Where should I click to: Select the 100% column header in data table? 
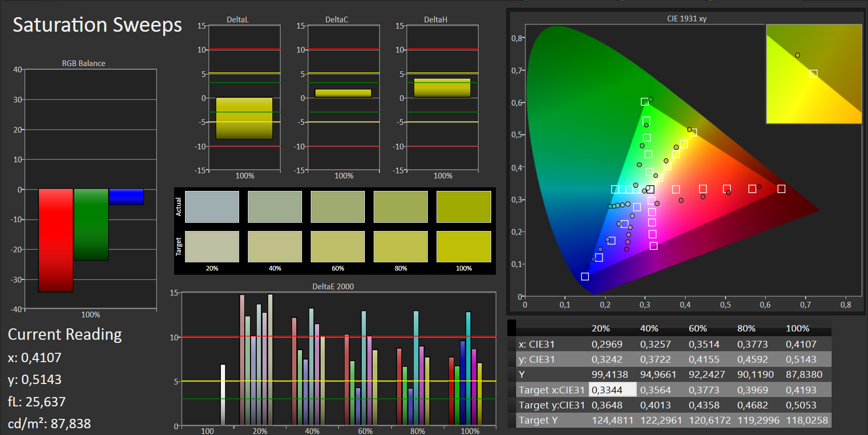tap(797, 328)
